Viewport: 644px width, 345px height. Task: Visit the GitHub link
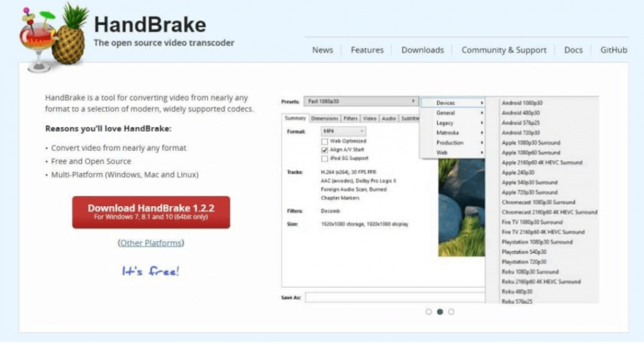[613, 50]
